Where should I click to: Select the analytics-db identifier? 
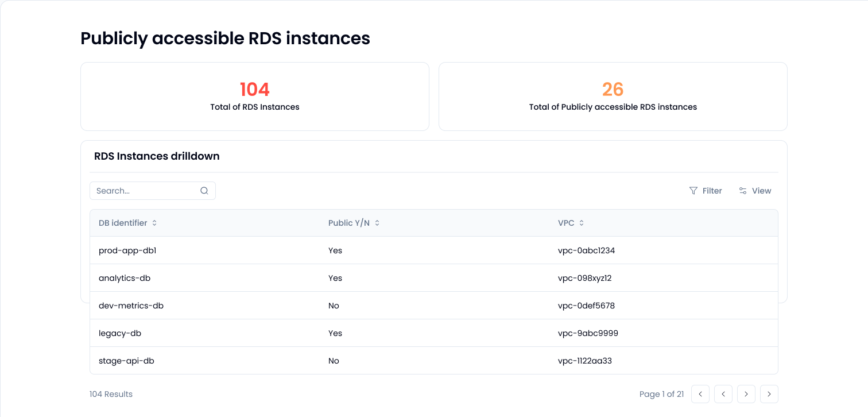click(x=125, y=278)
